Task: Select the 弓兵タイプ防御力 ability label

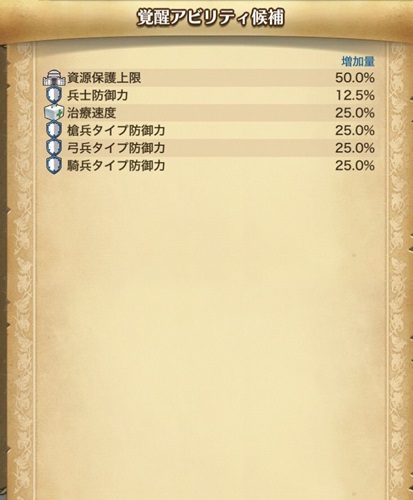Action: pos(116,148)
